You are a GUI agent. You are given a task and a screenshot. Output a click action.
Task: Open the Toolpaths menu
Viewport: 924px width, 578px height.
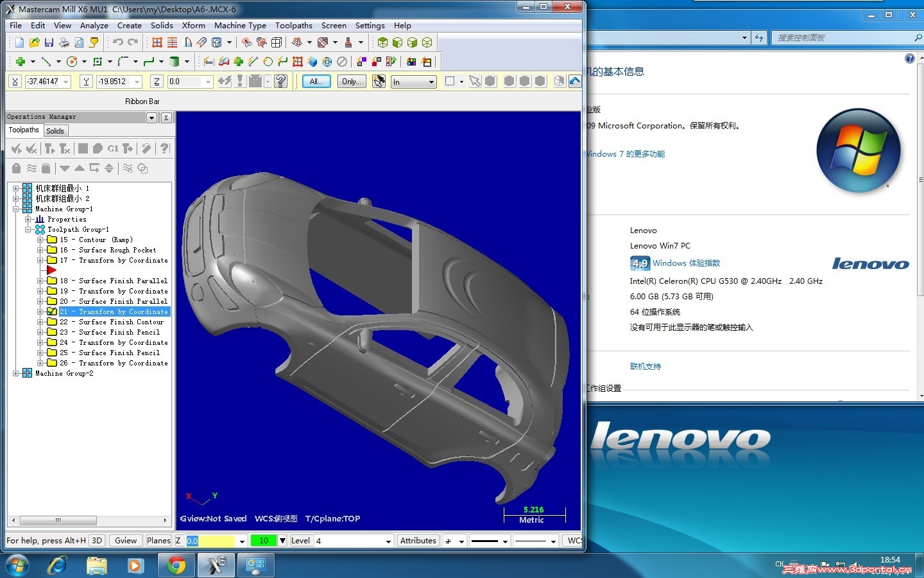coord(294,26)
